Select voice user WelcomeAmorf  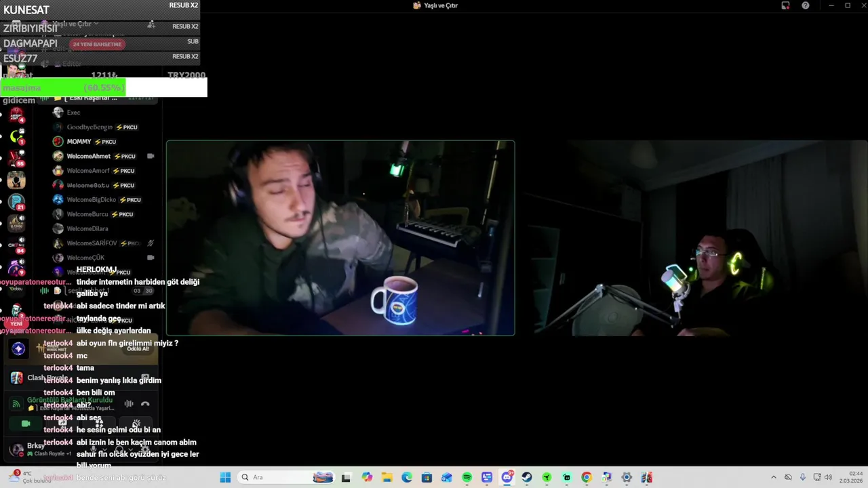click(105, 171)
